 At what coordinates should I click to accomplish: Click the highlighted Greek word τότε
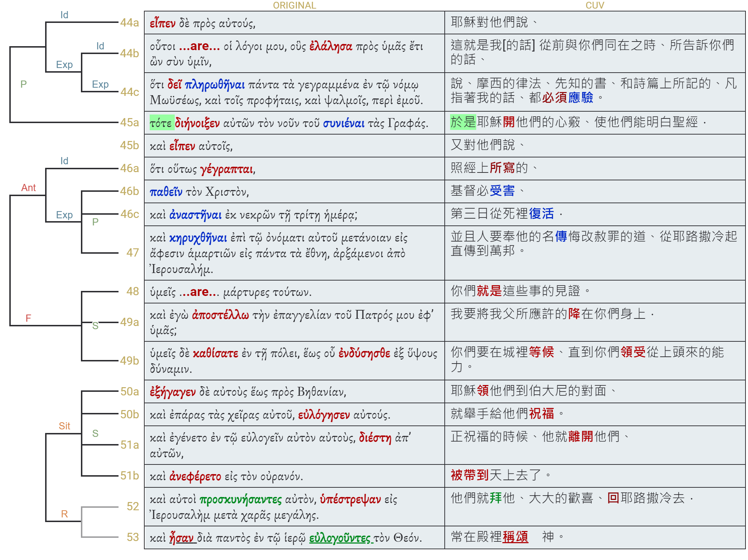(x=161, y=123)
